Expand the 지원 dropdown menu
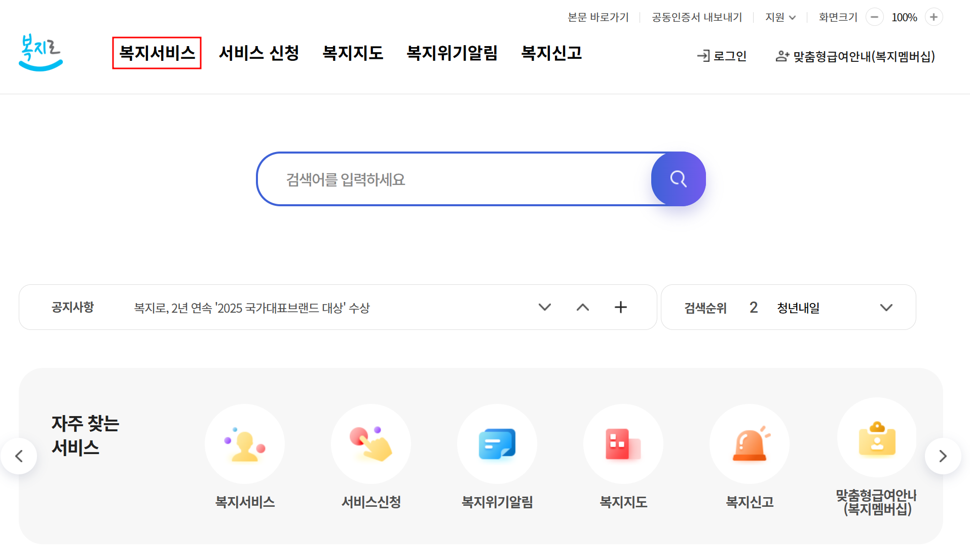970x560 pixels. click(780, 17)
